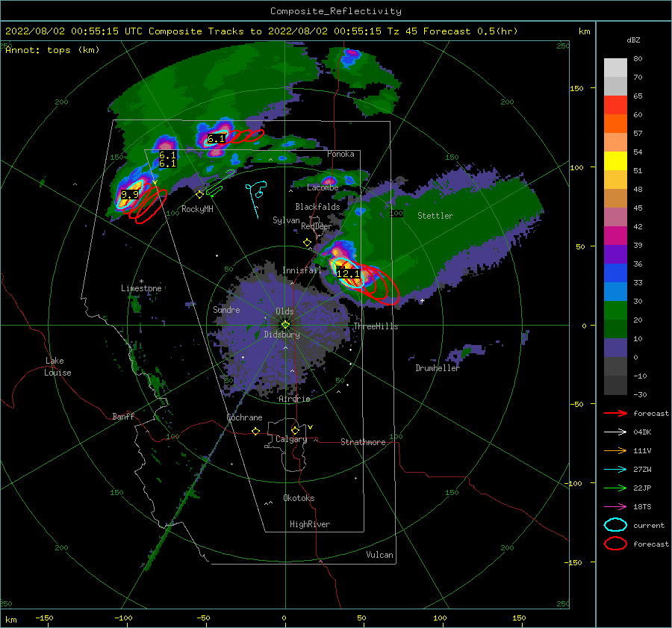Viewport: 672px width, 628px height.
Task: Click the red forecast arrow legend icon
Action: (615, 413)
